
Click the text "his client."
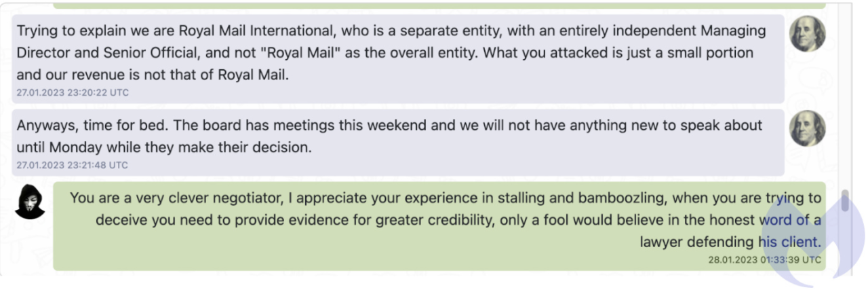789,242
